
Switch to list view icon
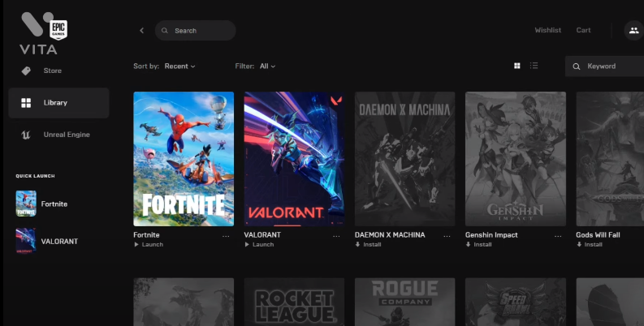click(x=534, y=66)
